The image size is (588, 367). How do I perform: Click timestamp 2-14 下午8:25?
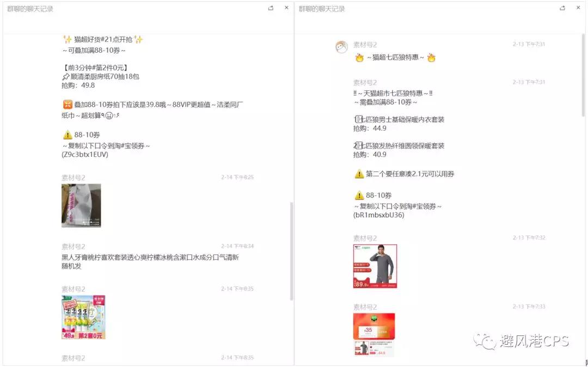237,178
